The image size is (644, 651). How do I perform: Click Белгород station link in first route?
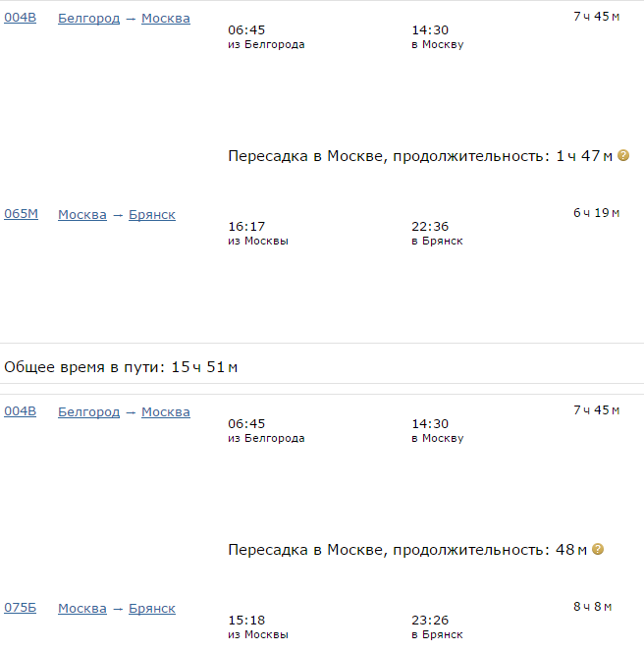(x=89, y=19)
